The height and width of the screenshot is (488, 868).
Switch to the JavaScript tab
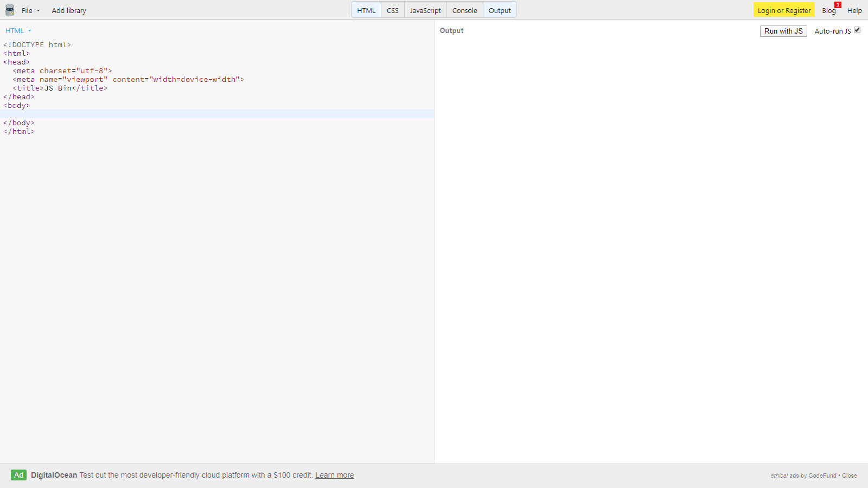425,10
